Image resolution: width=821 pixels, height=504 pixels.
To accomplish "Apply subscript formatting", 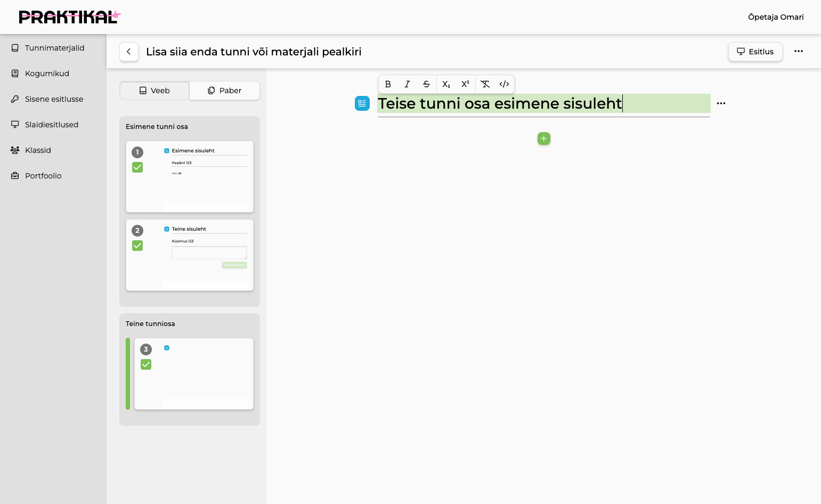I will coord(446,84).
